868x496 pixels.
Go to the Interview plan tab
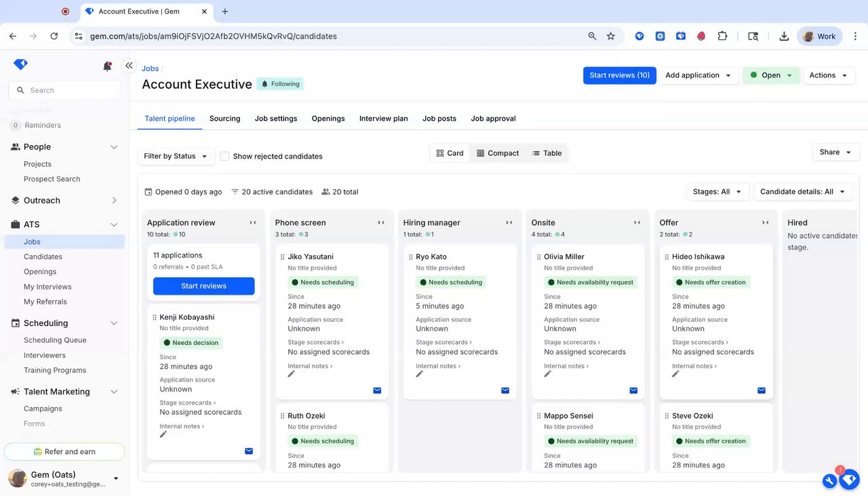tap(383, 119)
